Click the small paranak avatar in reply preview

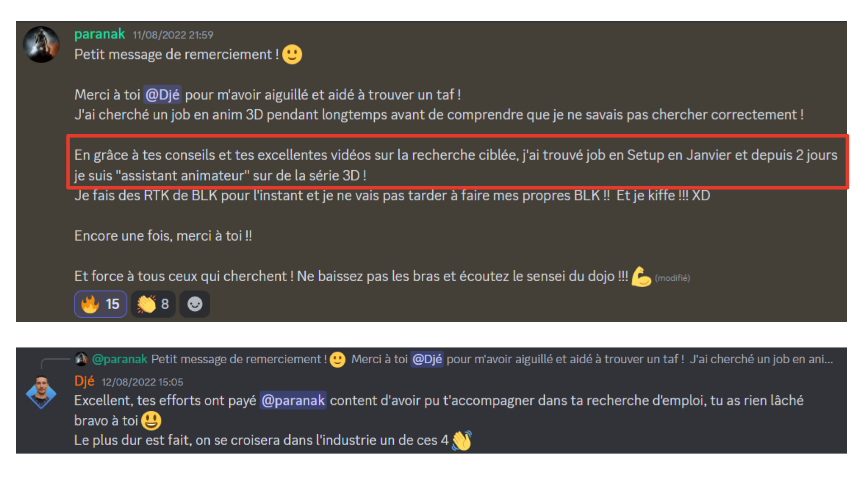81,359
